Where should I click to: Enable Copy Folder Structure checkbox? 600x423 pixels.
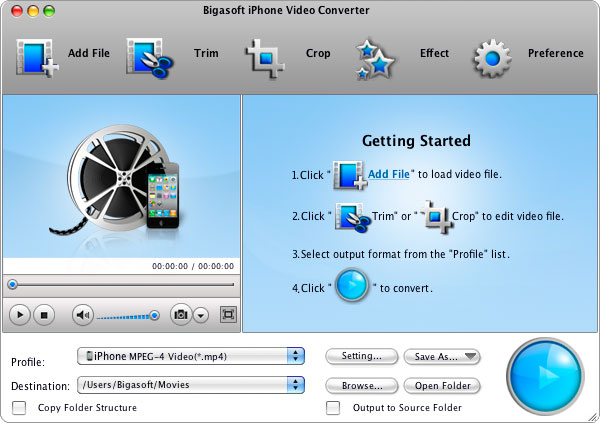click(x=19, y=408)
